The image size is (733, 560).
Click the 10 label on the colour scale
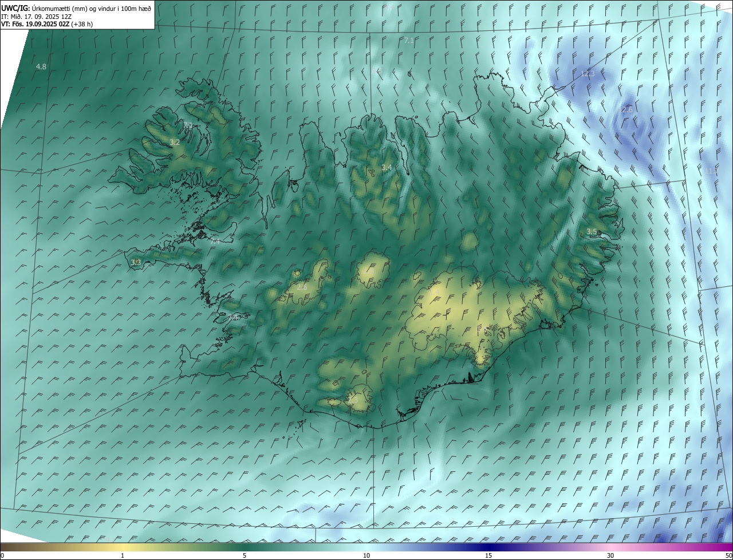366,555
